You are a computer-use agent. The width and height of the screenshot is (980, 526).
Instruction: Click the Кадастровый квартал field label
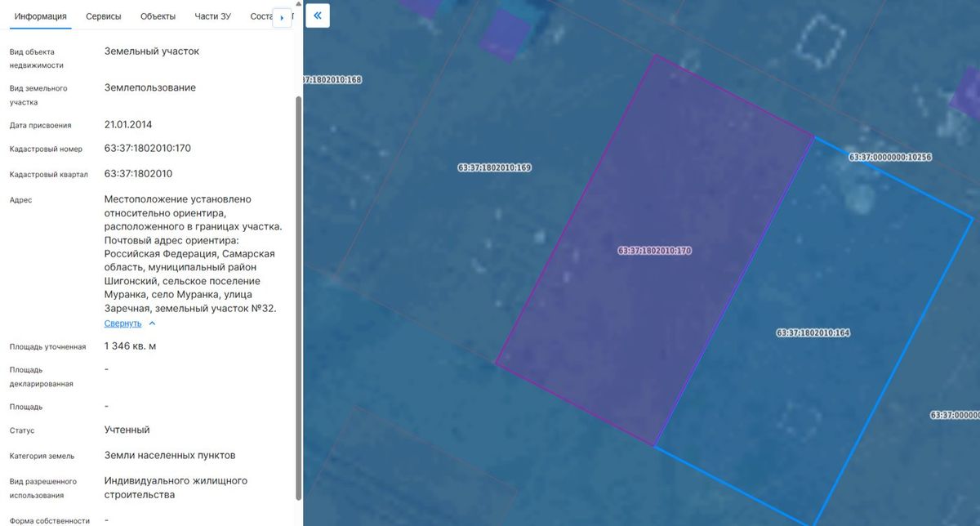point(49,175)
